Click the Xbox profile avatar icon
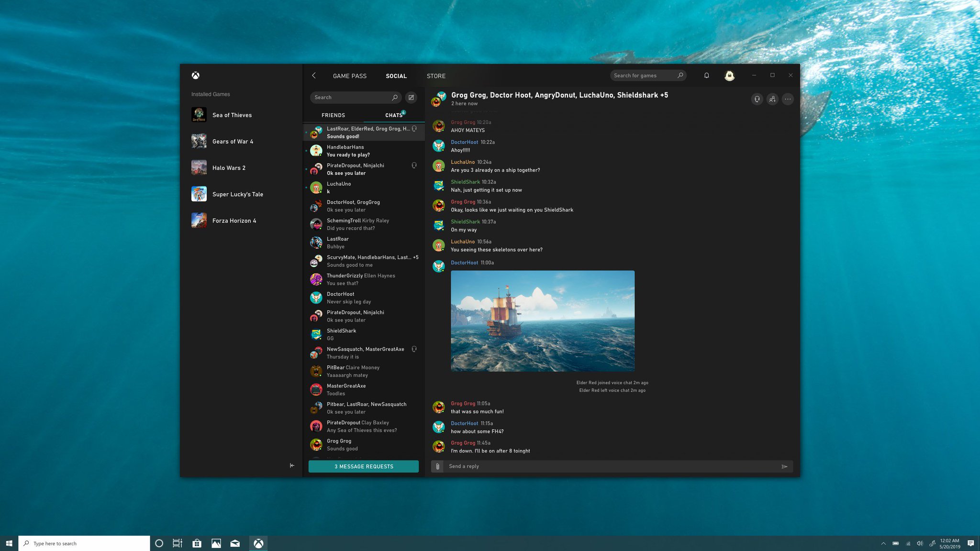 click(x=730, y=75)
